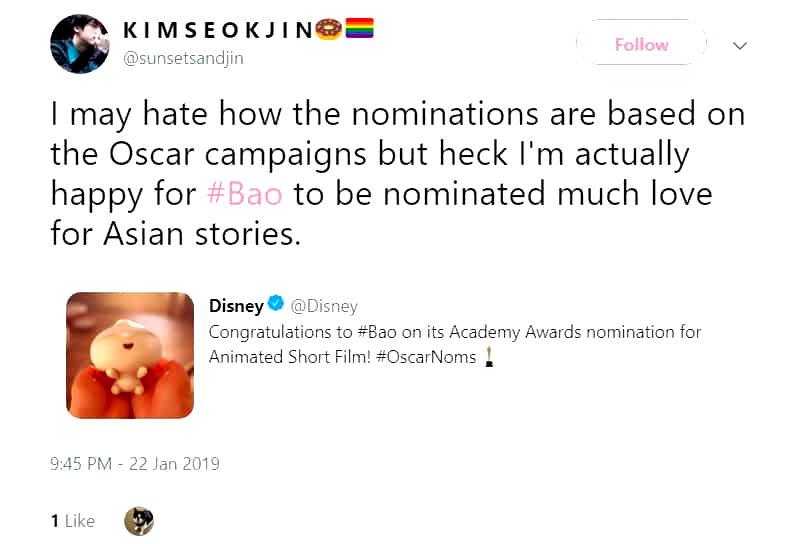Image resolution: width=800 pixels, height=544 pixels.
Task: Open the Bao dumpling image thumbnail
Action: click(130, 355)
